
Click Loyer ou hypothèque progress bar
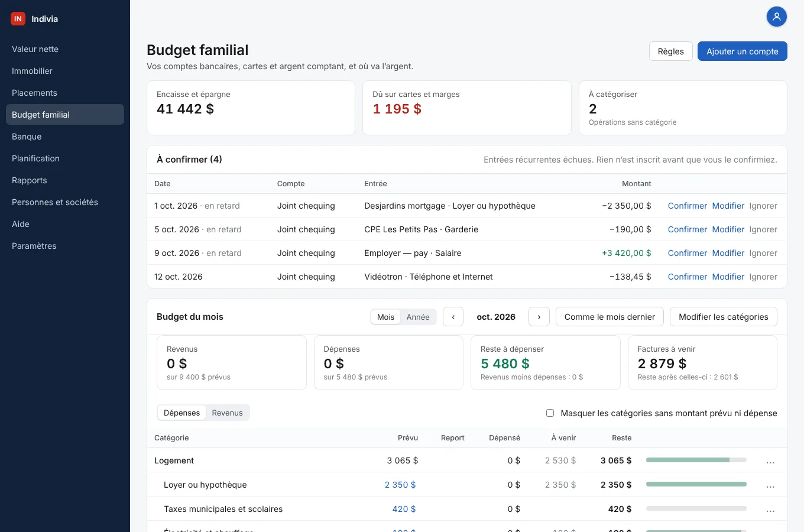click(x=696, y=484)
